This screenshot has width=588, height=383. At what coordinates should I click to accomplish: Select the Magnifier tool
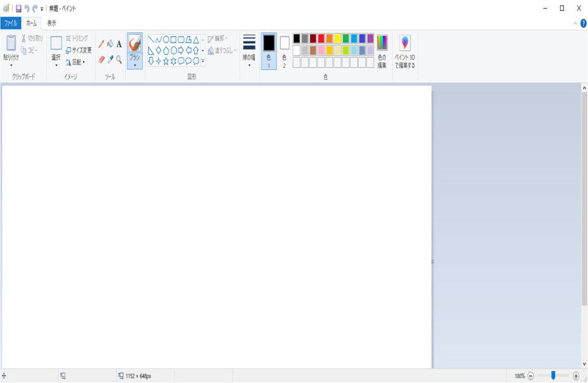coord(119,59)
